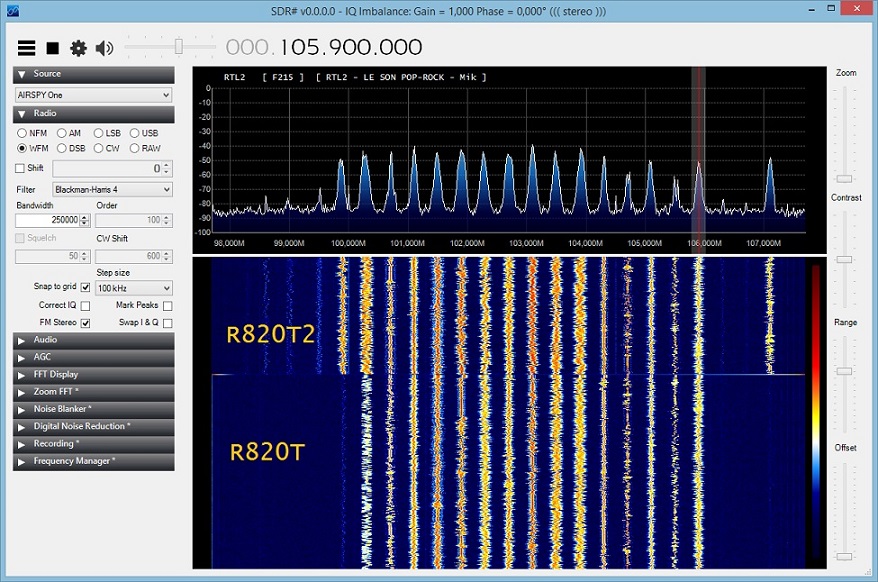The width and height of the screenshot is (878, 582).
Task: Enable the Swap I & Q checkbox
Action: tap(167, 323)
